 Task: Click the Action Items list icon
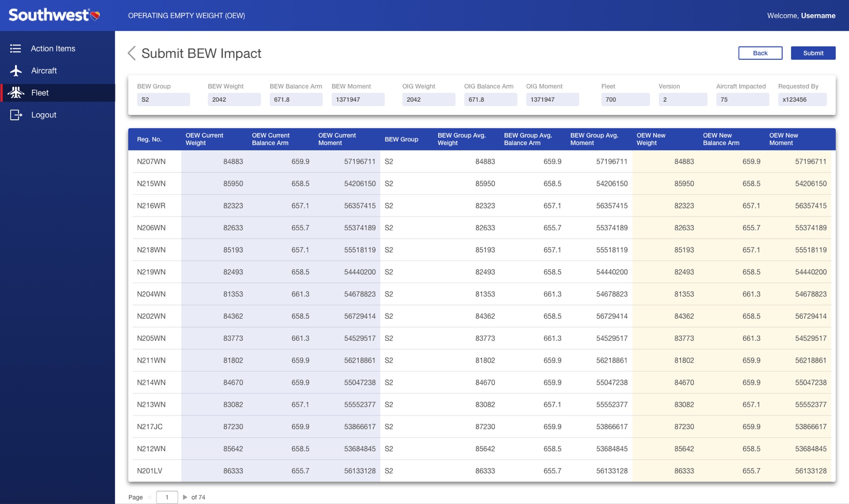point(16,49)
